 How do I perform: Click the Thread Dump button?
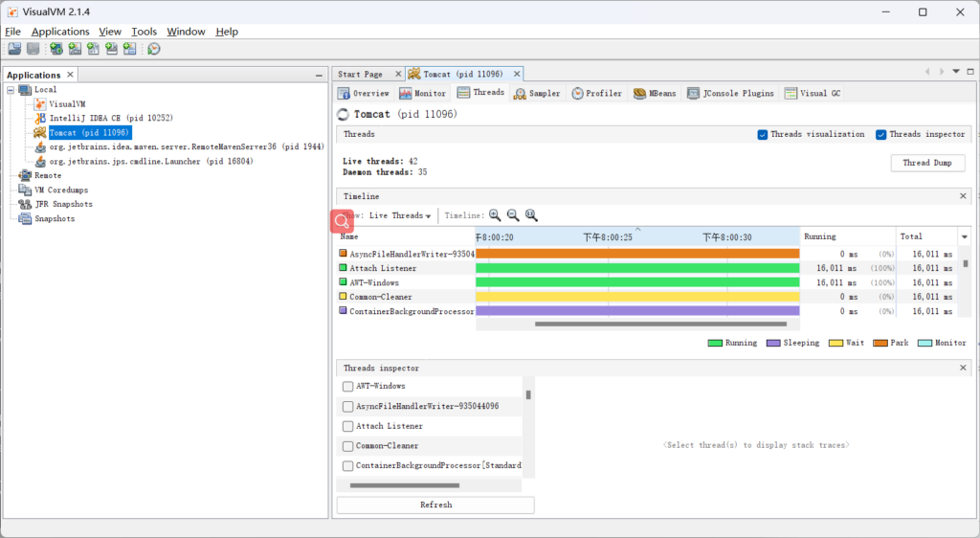click(927, 163)
